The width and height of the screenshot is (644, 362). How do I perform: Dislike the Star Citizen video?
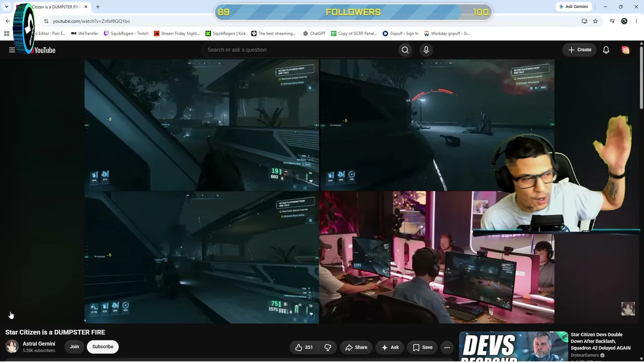[x=328, y=347]
